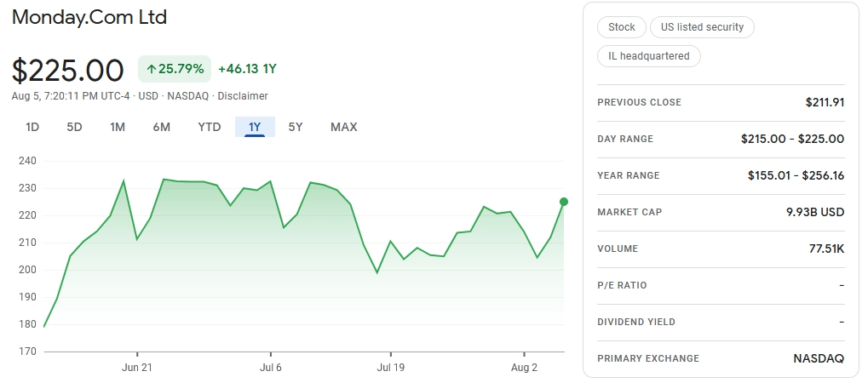Select the 5D time range tab

[74, 128]
